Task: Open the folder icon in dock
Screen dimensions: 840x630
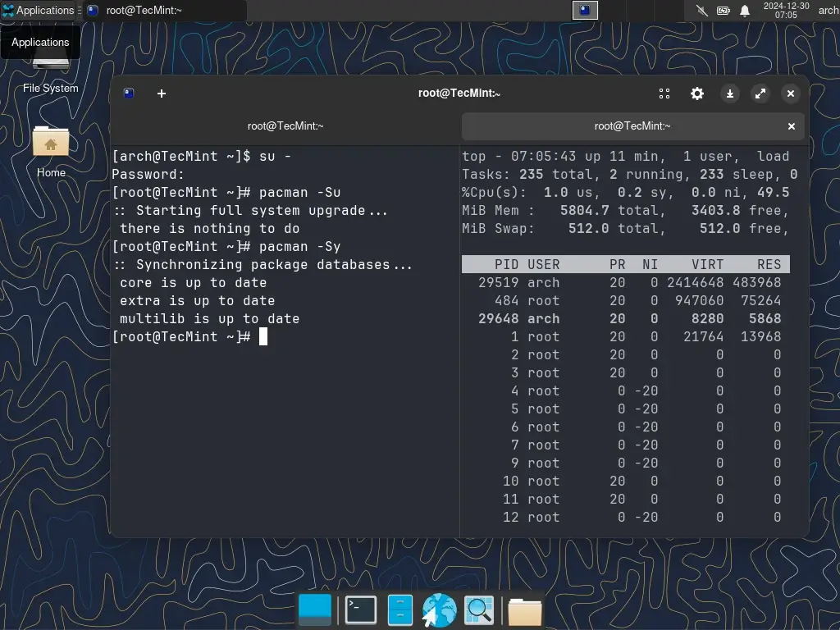Action: coord(525,611)
